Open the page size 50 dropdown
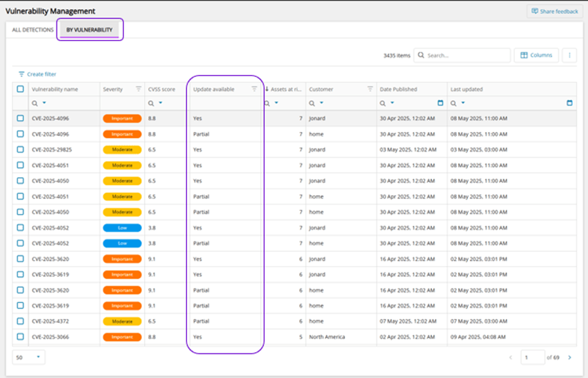Viewport: 588px width, 378px height. point(29,357)
